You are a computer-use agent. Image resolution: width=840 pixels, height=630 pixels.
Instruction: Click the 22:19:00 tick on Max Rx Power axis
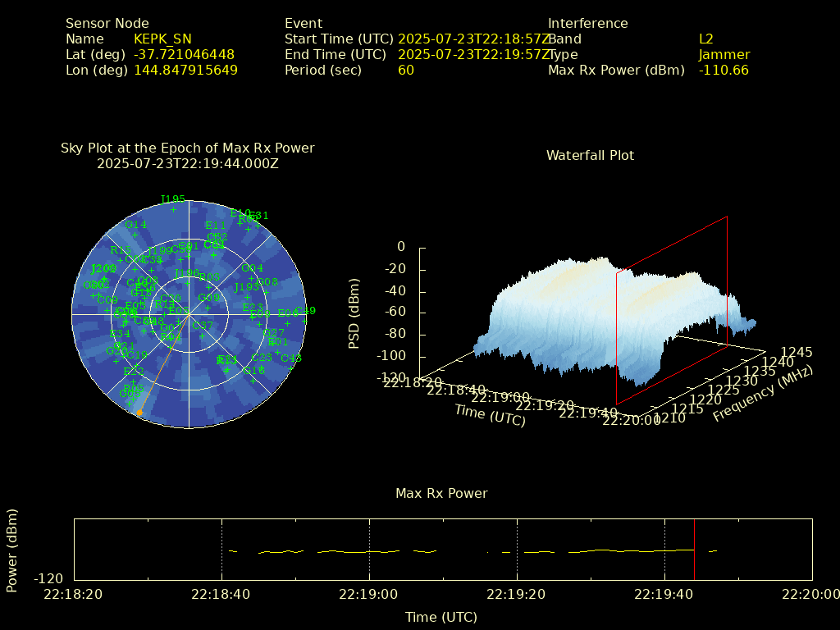click(369, 594)
